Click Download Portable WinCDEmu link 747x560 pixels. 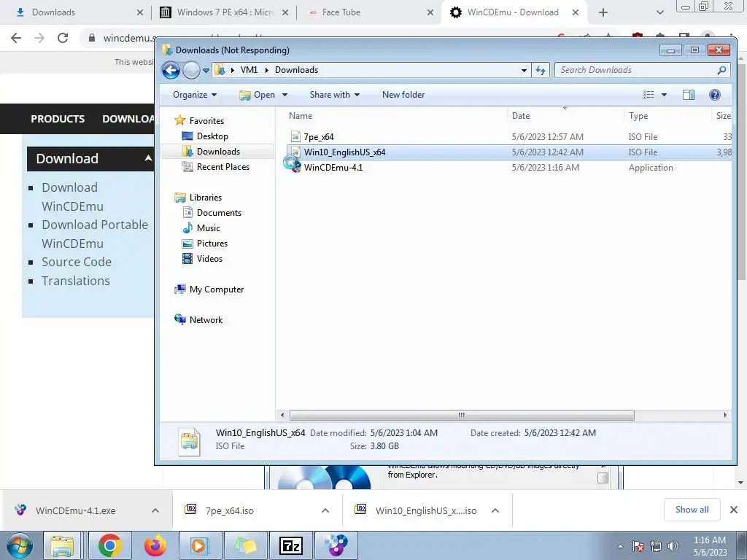tap(95, 234)
